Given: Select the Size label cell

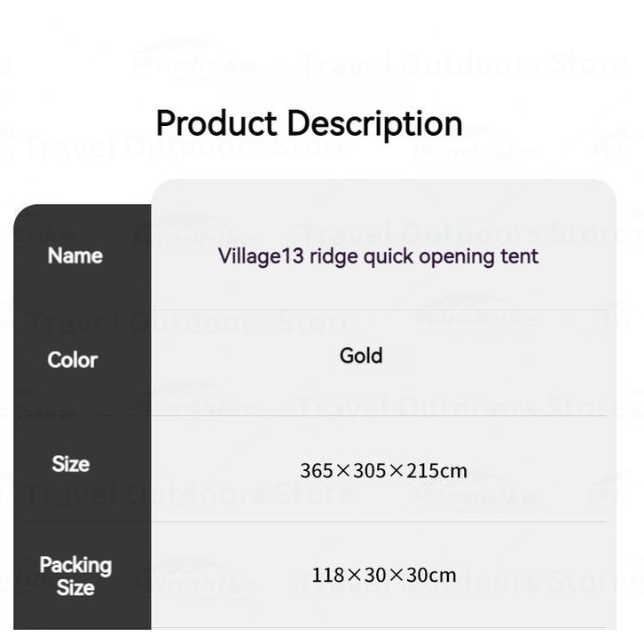Looking at the screenshot, I should click(71, 464).
